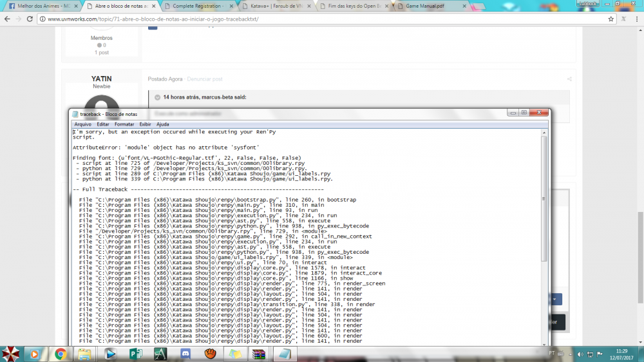Close the Game Manual.pdf tab
Image resolution: width=644 pixels, height=362 pixels.
464,6
